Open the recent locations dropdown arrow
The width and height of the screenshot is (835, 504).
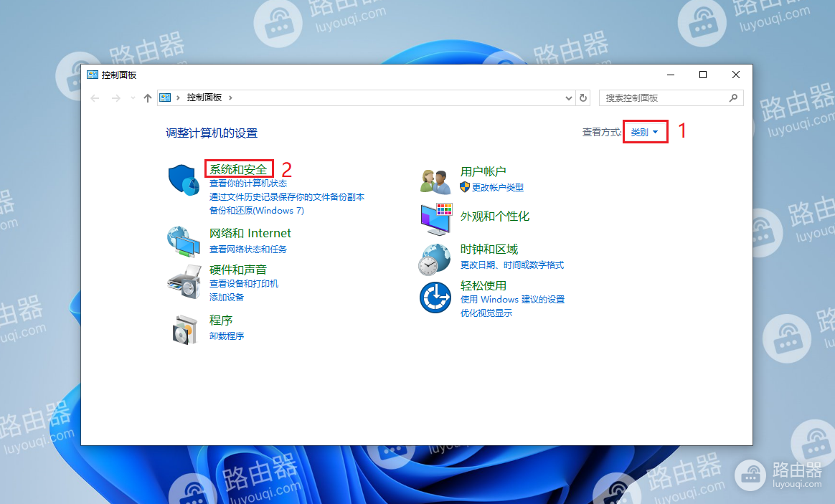click(133, 98)
